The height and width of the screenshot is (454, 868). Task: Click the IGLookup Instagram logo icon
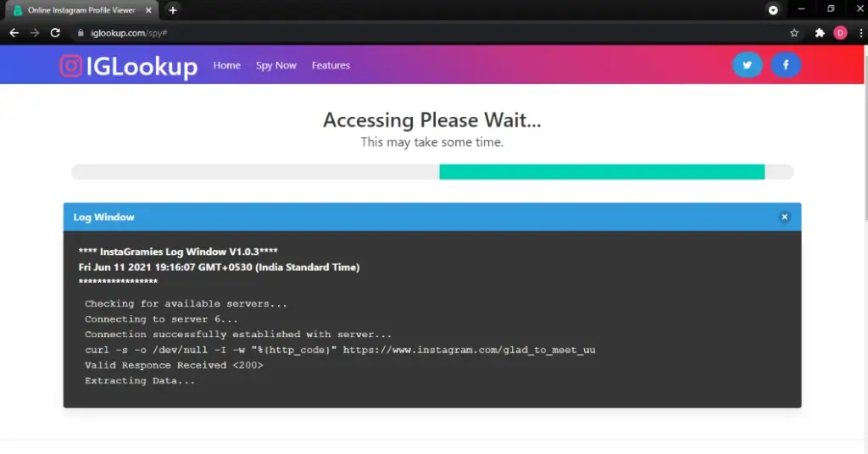pos(71,66)
